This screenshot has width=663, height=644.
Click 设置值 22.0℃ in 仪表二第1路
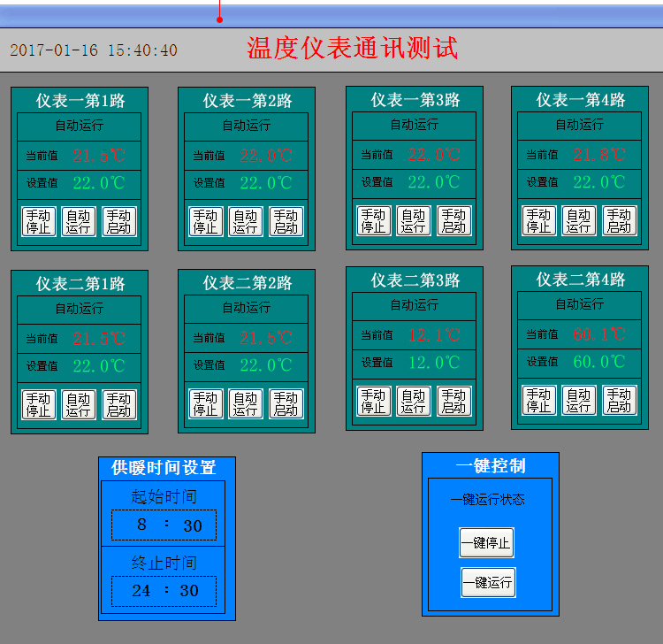[x=99, y=366]
